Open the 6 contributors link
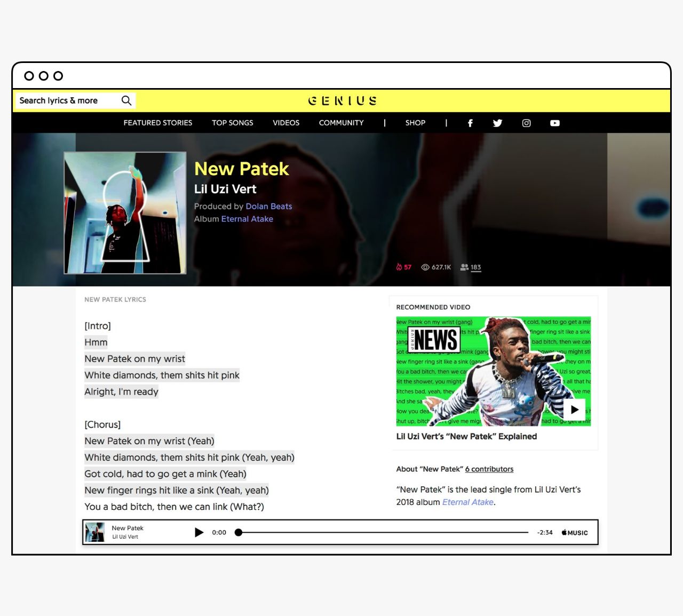Screen dimensions: 683x616 click(489, 469)
